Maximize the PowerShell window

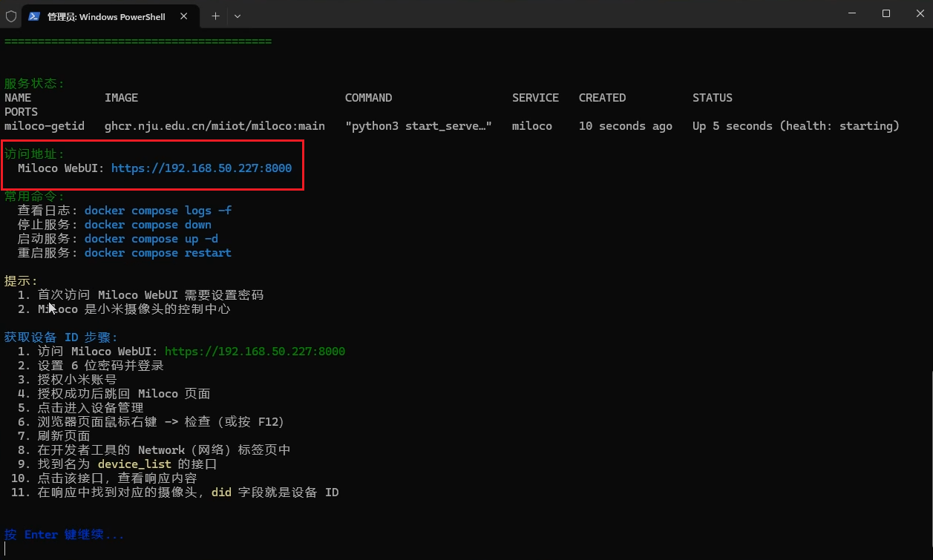(x=886, y=14)
